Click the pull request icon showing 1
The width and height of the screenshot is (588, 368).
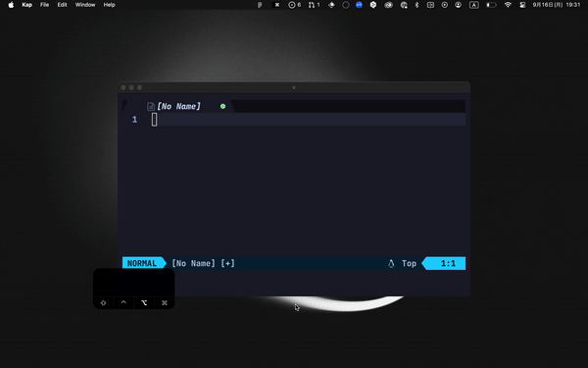[315, 5]
